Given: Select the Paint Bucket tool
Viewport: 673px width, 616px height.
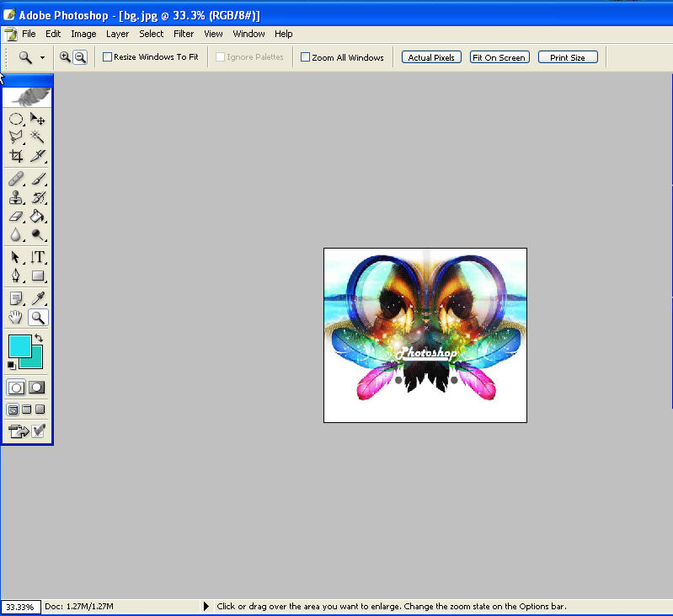Looking at the screenshot, I should click(x=38, y=217).
